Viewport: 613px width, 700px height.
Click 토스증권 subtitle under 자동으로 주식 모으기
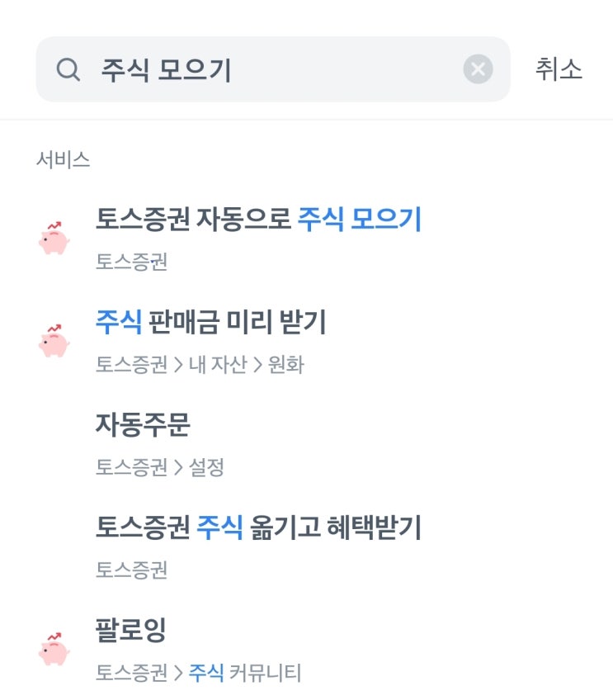(x=131, y=262)
